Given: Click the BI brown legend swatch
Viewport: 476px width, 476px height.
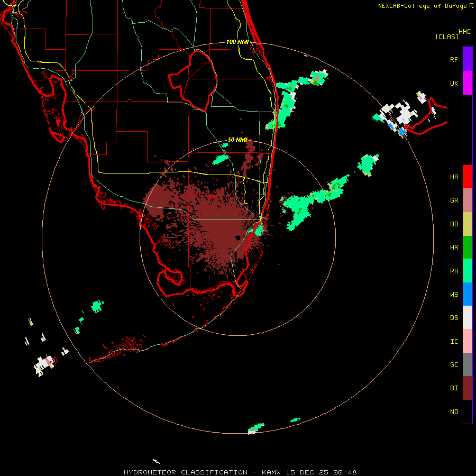Looking at the screenshot, I should point(467,388).
